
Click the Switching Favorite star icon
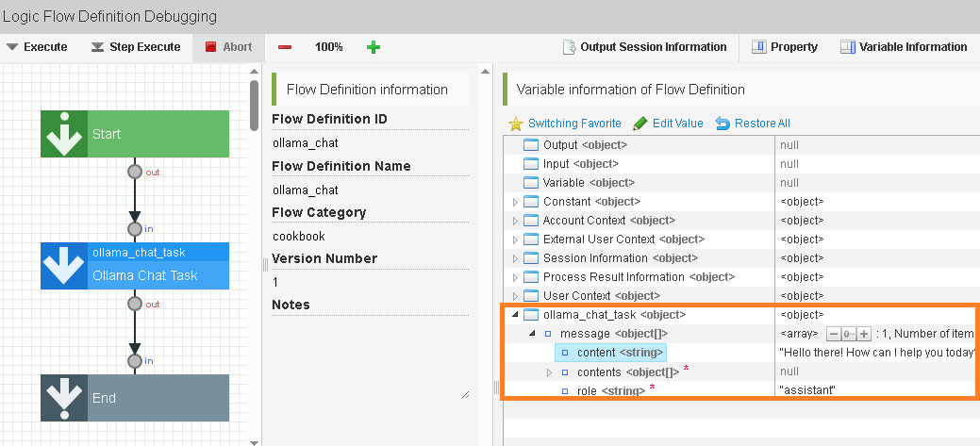516,124
